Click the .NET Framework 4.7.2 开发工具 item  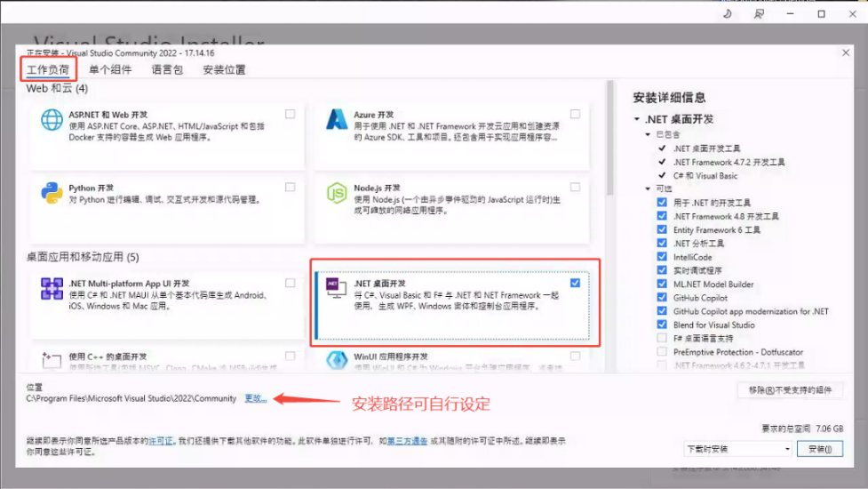click(729, 162)
